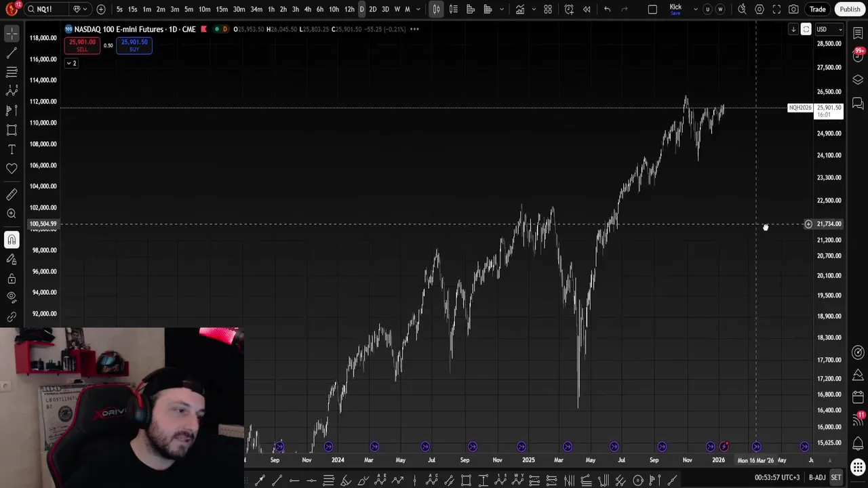Open the Fibonacci tools in left toolbar
Image resolution: width=868 pixels, height=488 pixels.
pos(12,71)
